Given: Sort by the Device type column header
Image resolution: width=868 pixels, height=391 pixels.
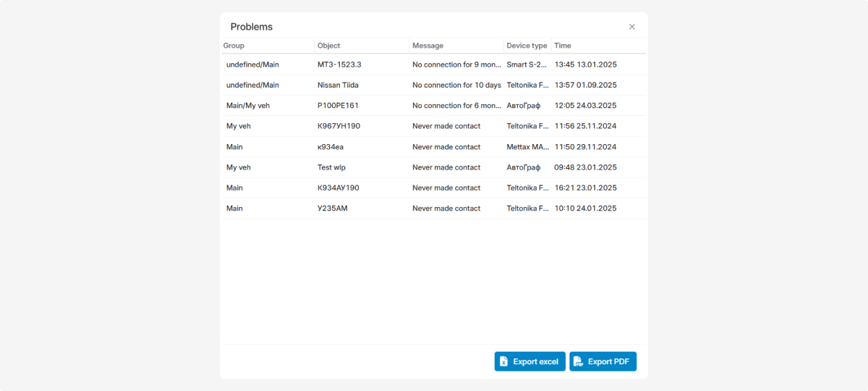Looking at the screenshot, I should (x=527, y=46).
